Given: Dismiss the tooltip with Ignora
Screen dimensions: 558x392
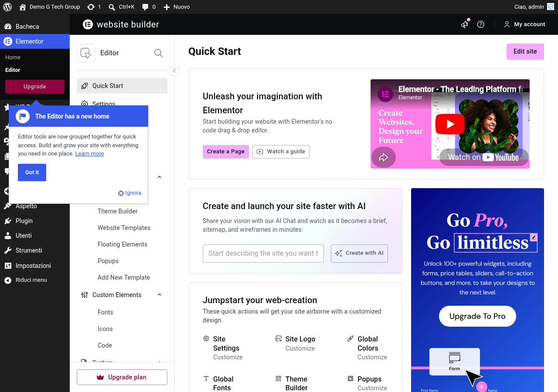Looking at the screenshot, I should (x=129, y=193).
